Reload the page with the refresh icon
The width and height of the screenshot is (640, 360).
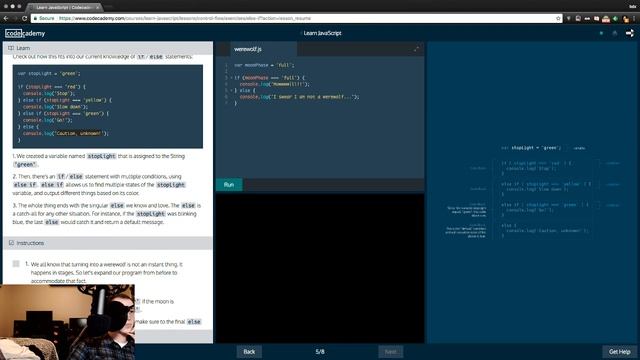[24, 18]
